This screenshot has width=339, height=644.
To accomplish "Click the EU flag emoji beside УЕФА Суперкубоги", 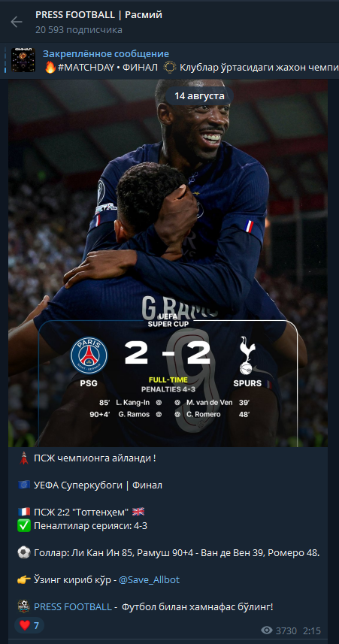I will pos(24,485).
